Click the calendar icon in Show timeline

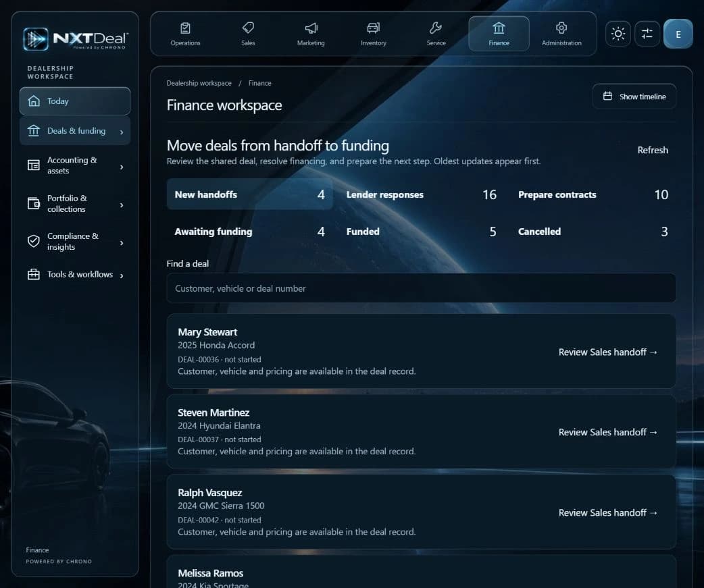(607, 96)
